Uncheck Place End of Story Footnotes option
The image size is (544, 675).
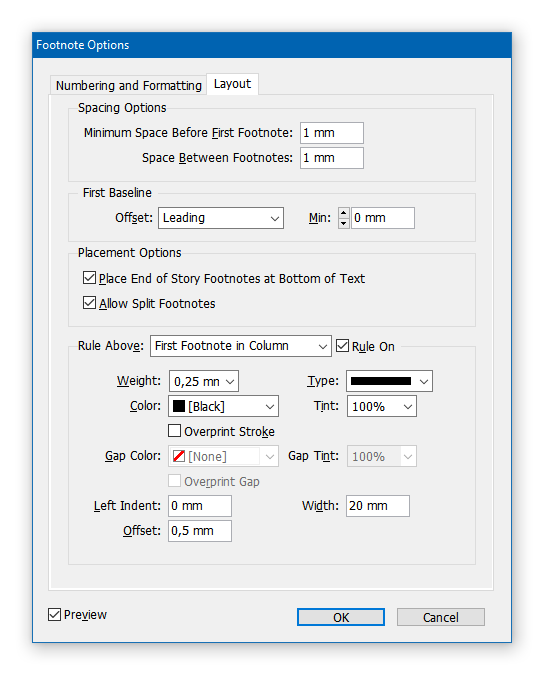click(89, 278)
